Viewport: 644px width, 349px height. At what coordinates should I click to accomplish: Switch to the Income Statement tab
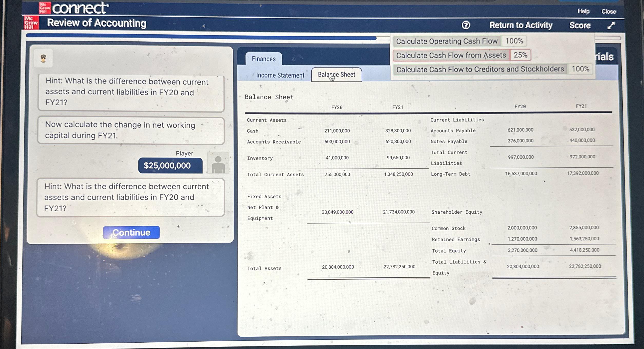click(280, 75)
